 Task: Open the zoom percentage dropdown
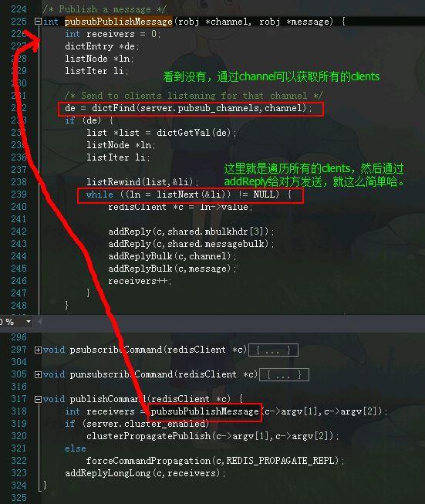tap(29, 322)
